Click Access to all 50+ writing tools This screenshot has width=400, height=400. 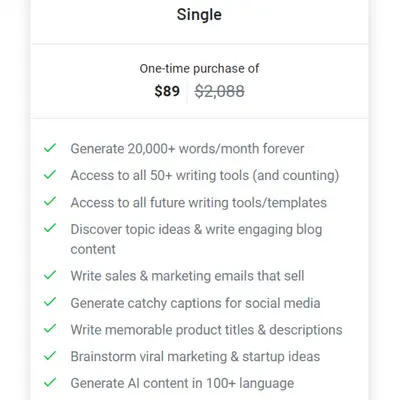[x=160, y=175]
